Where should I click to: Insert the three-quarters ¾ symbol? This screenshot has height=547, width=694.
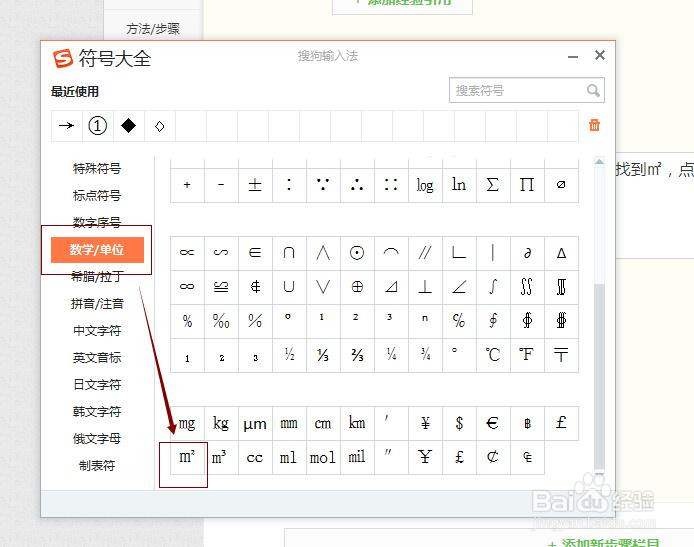click(x=425, y=355)
